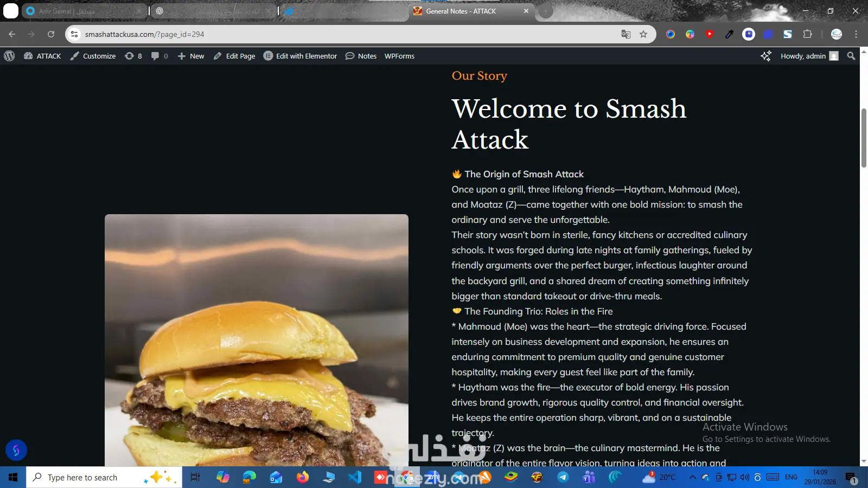Open a new browser tab
Screen dimensions: 868x488
click(546, 11)
